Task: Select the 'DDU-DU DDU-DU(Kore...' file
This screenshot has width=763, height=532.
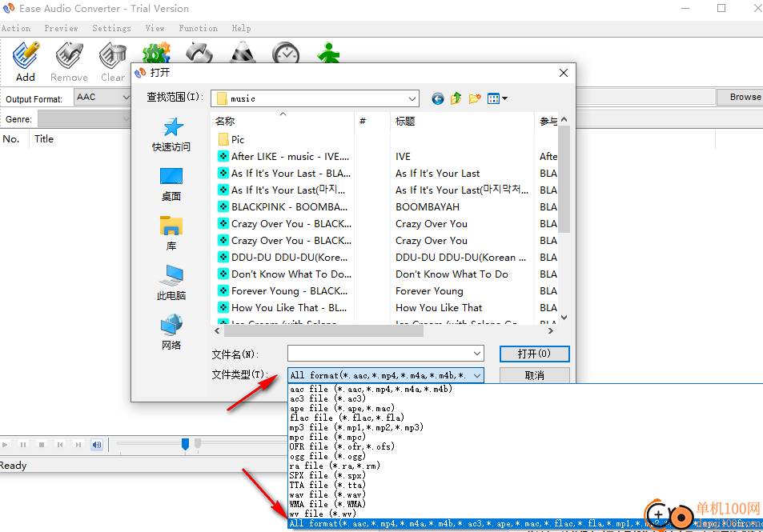Action: pos(283,258)
